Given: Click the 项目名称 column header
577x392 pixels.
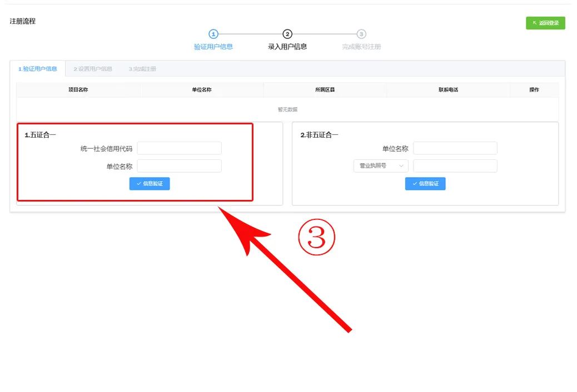Looking at the screenshot, I should [x=78, y=90].
